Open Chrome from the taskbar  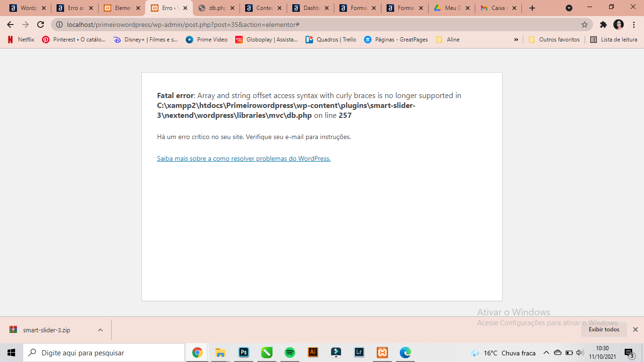pyautogui.click(x=197, y=353)
